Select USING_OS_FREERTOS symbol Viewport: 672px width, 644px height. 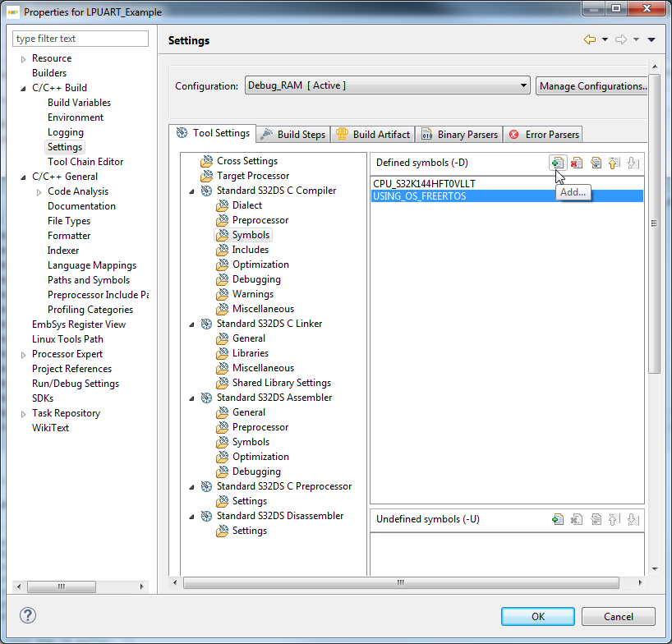click(507, 196)
